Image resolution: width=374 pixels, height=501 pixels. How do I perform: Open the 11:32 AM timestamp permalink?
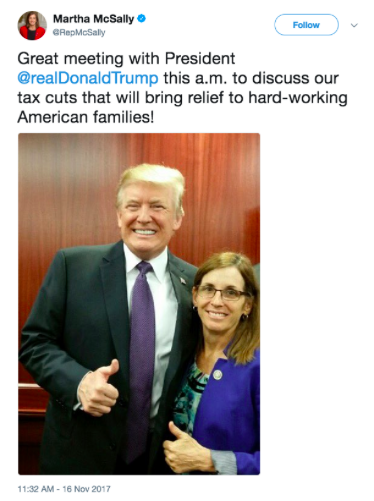36,489
